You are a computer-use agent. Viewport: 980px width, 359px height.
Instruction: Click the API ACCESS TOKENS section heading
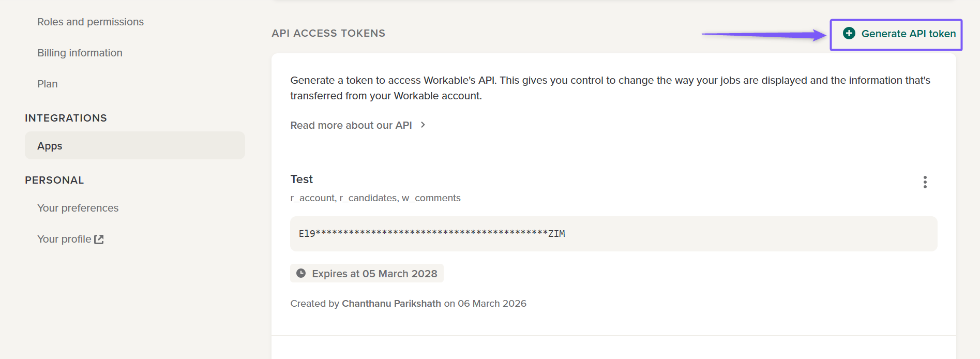point(328,33)
